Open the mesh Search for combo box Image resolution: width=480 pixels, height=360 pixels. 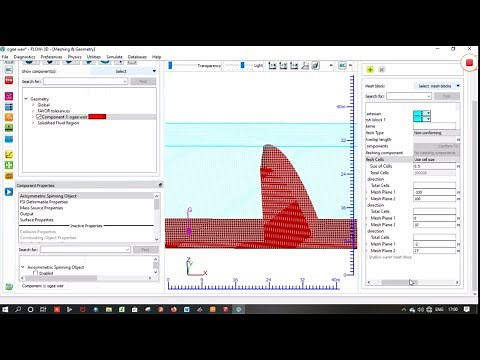(x=409, y=96)
